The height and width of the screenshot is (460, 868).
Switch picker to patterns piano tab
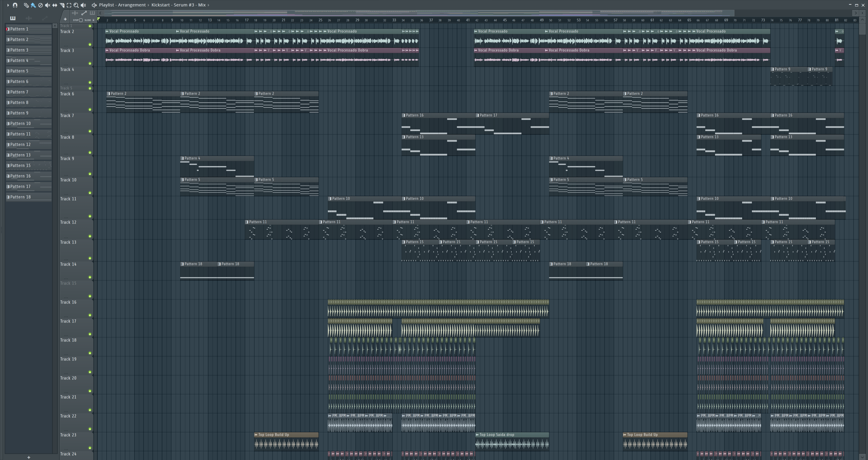[x=13, y=18]
